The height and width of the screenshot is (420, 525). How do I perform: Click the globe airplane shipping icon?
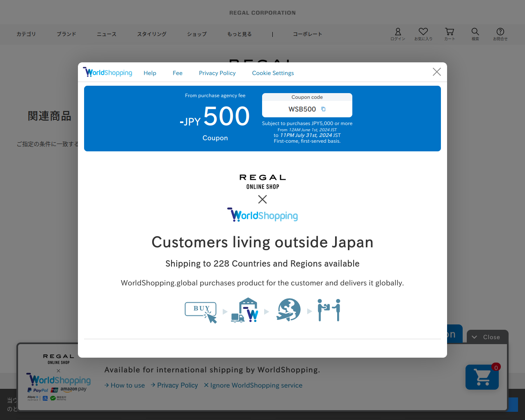click(288, 310)
